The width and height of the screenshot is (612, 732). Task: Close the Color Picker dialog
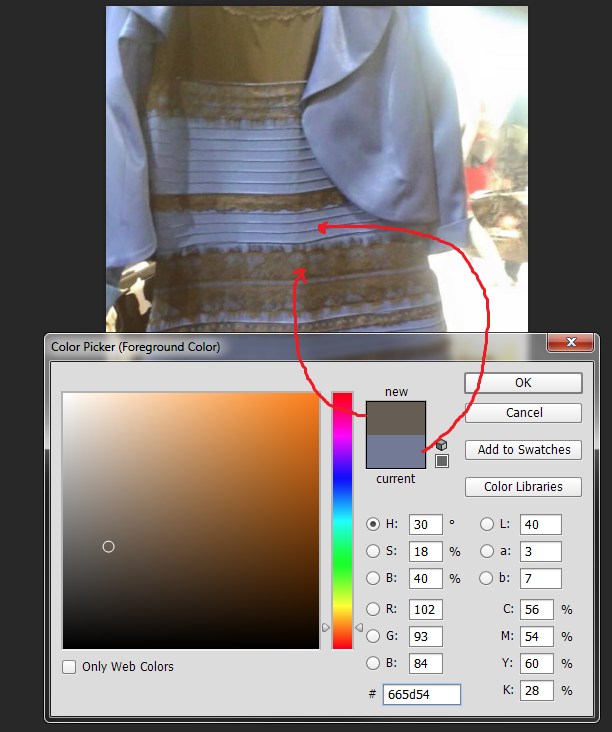point(570,342)
